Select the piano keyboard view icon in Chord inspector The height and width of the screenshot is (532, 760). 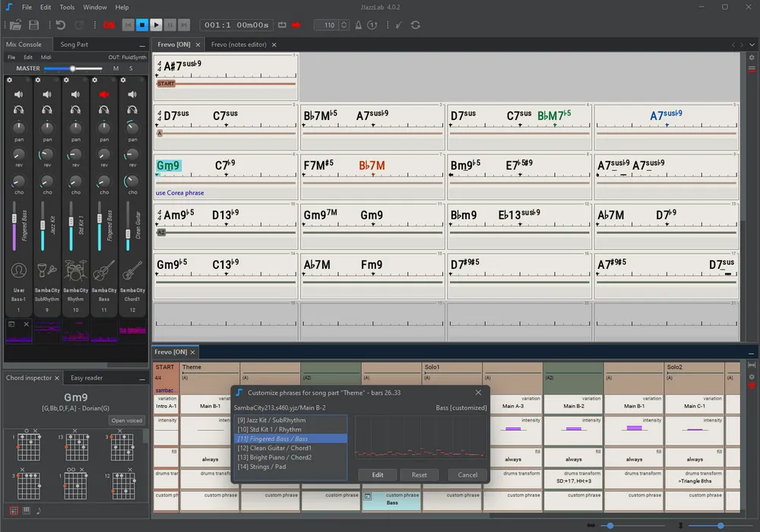(26, 510)
